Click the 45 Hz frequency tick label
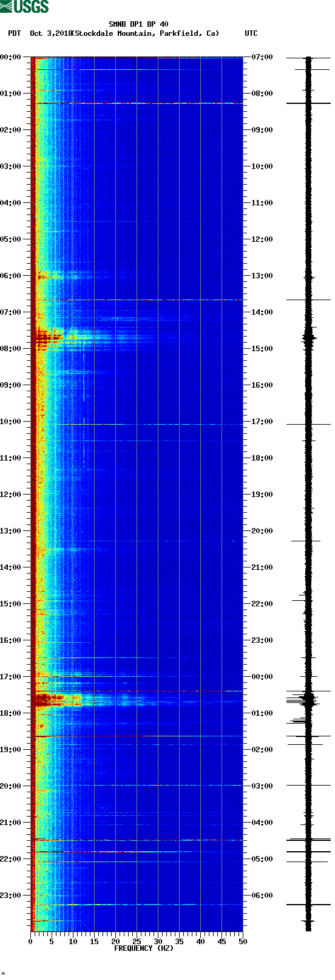335x980 pixels. point(222,942)
